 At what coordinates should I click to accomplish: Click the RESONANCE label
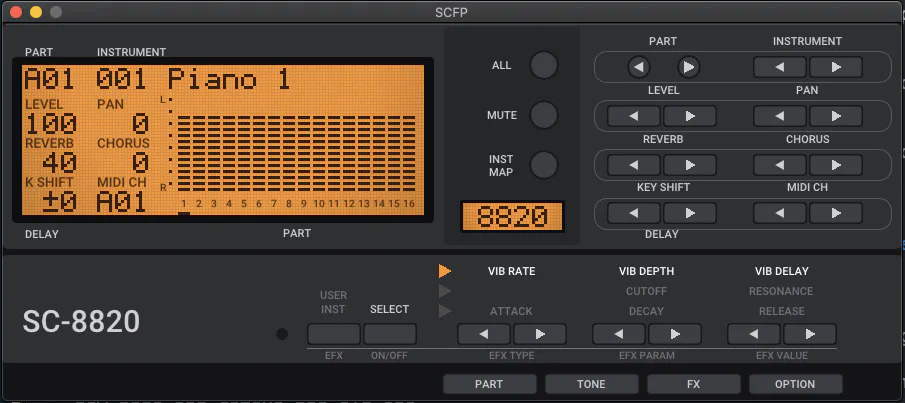[781, 291]
